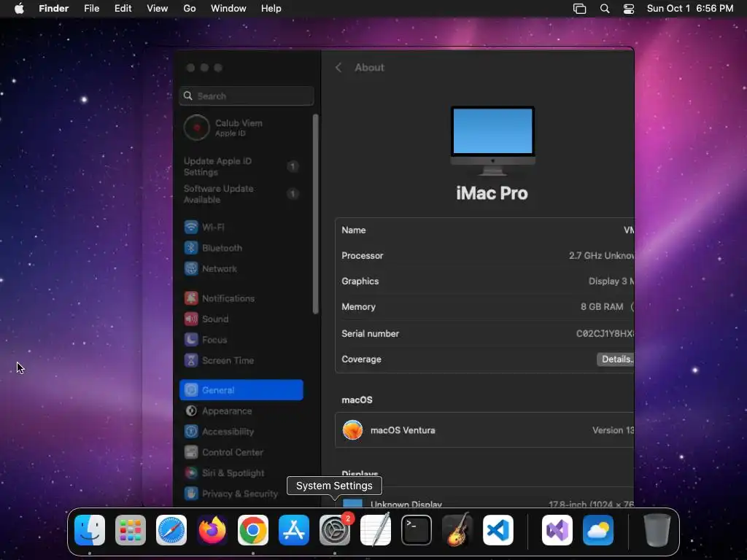Open the Help menu
The image size is (747, 560).
271,9
